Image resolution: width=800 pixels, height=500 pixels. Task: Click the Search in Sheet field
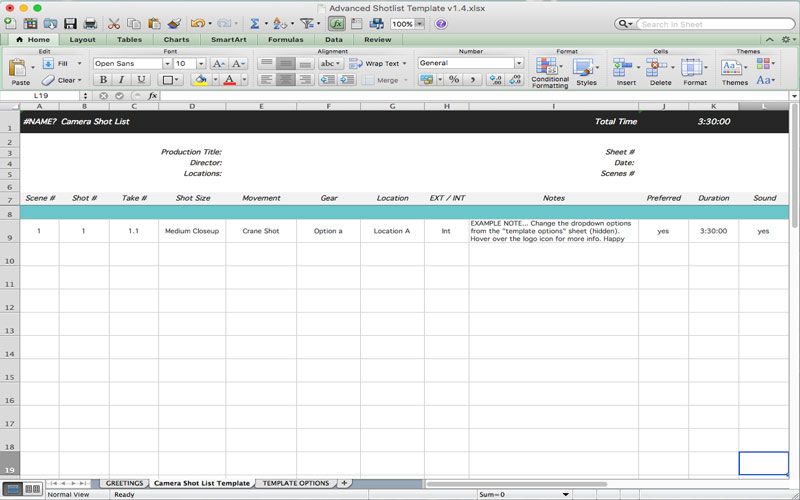coord(714,24)
